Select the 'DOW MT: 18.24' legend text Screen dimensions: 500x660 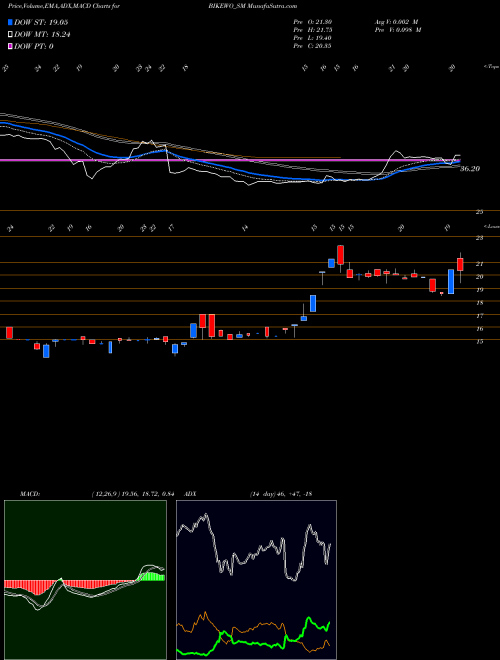coord(42,35)
